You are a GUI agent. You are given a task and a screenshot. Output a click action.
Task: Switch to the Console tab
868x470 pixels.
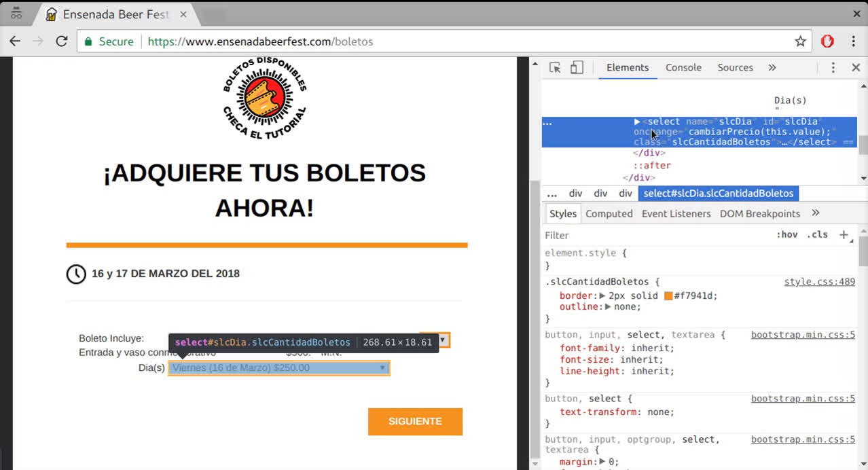683,67
